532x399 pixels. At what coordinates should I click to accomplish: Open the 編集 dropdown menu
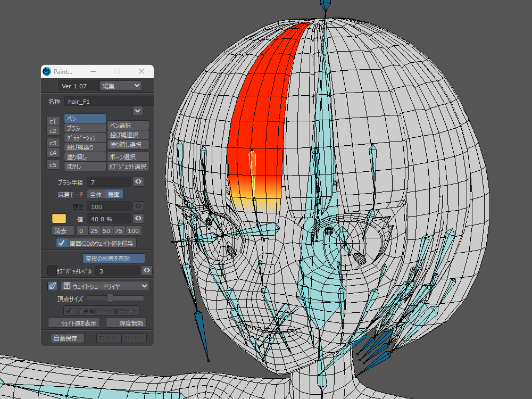pos(121,86)
